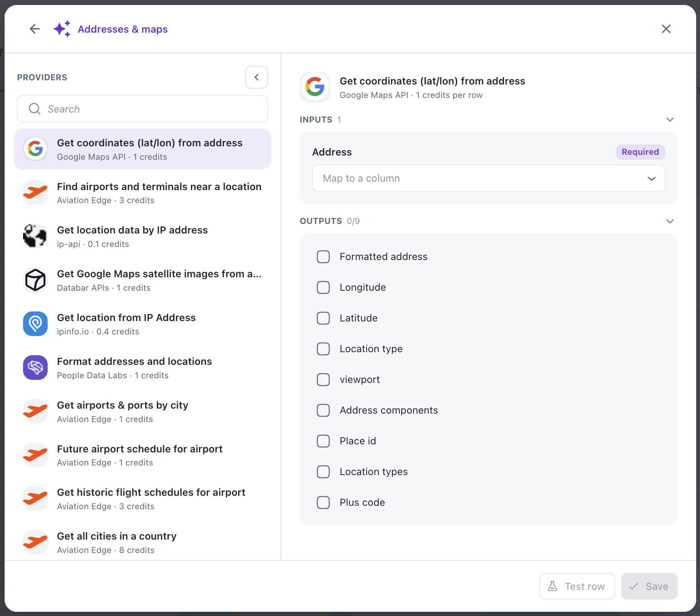Check the Address components output
This screenshot has height=616, width=700.
coord(323,410)
